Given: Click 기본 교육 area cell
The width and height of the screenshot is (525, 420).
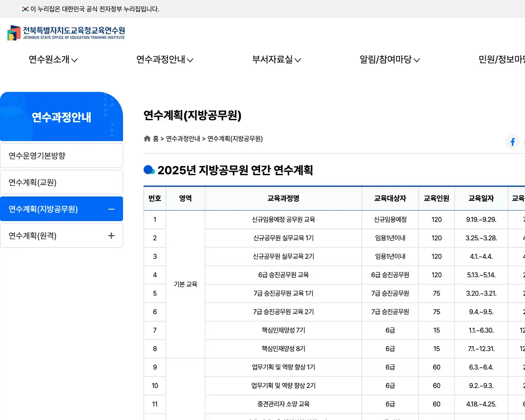Looking at the screenshot, I should pyautogui.click(x=185, y=284).
